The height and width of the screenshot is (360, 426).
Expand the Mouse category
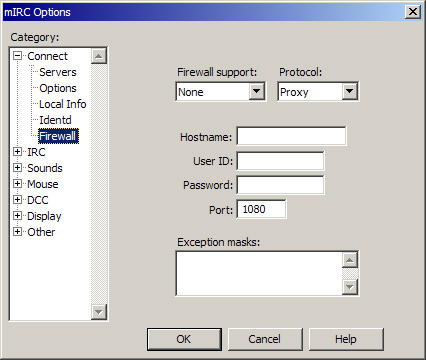[x=17, y=184]
